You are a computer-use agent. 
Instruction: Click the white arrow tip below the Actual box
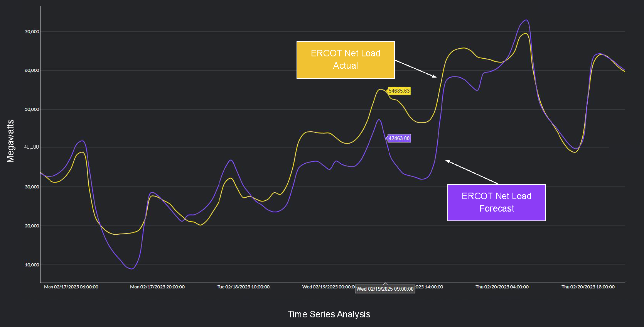(x=435, y=77)
